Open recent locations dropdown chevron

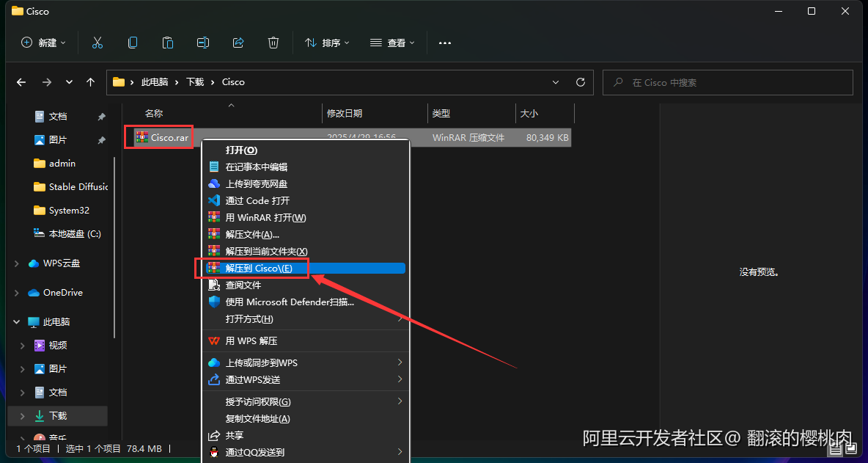click(69, 82)
